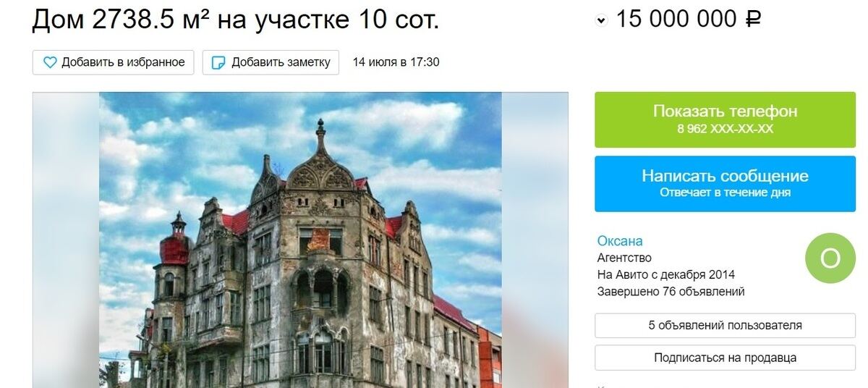
Task: Open the main house photo
Action: [x=300, y=240]
